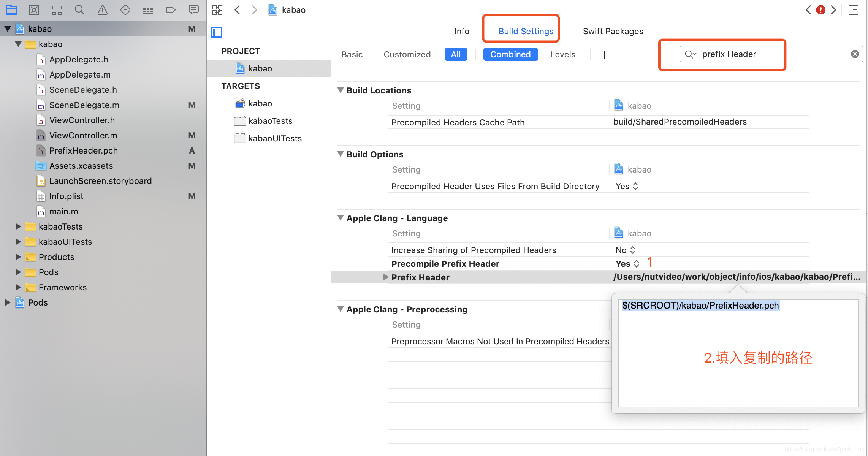Select Combined view mode

tap(510, 54)
